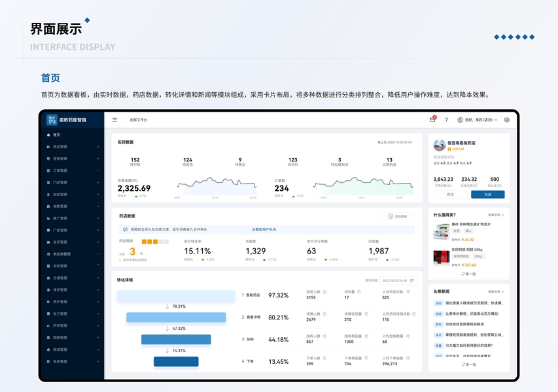Open the mail notifications icon
Viewport: 558px width, 392px height.
coord(432,120)
